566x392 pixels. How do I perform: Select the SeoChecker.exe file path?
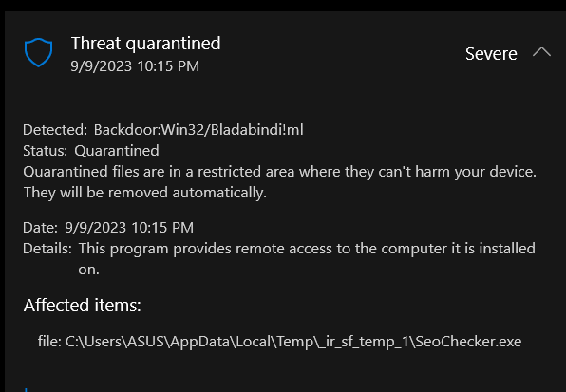293,342
